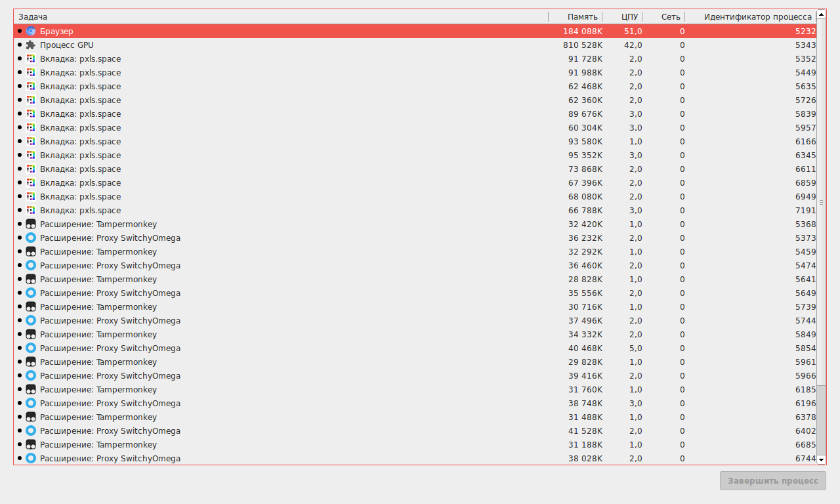Click the memory value 31 760K
840x504 pixels.
click(x=585, y=390)
